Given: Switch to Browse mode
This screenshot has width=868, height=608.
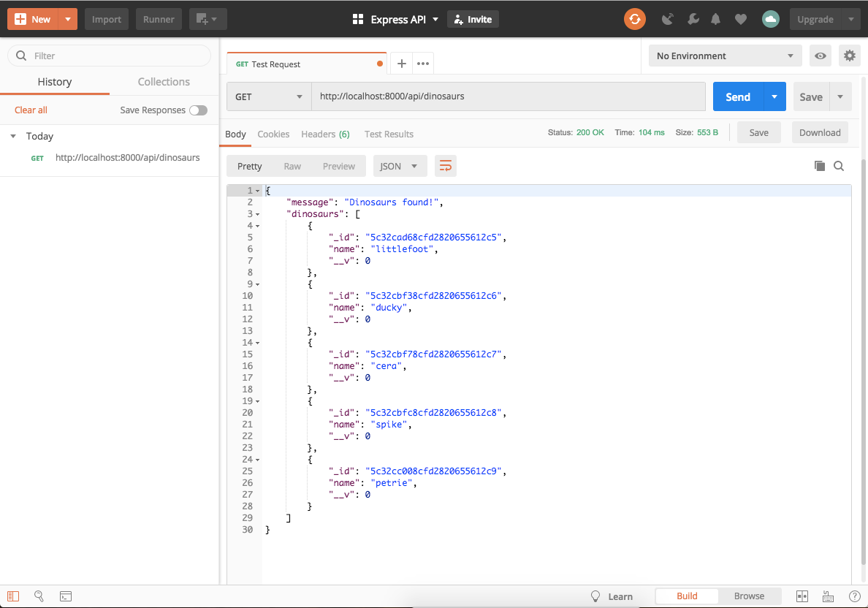Looking at the screenshot, I should coord(750,596).
